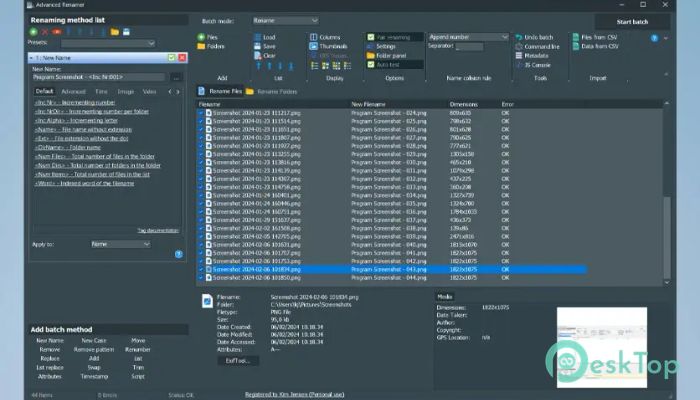Switch to the Rename Files tab
Screen dimensions: 700x400
coord(220,91)
